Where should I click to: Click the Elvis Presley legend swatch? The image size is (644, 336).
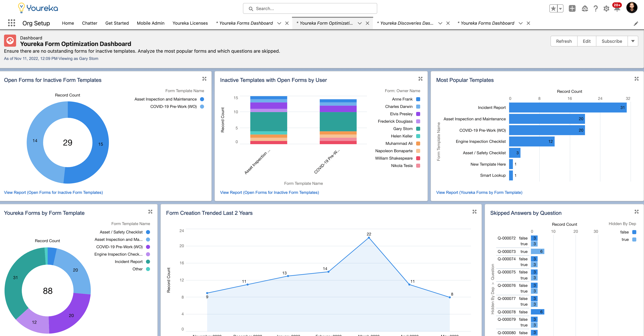click(x=418, y=114)
